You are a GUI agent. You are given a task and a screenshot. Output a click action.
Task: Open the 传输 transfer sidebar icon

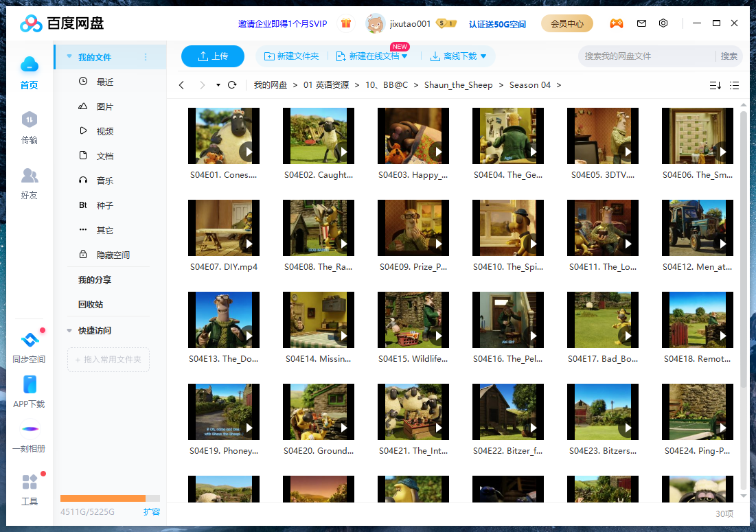30,119
